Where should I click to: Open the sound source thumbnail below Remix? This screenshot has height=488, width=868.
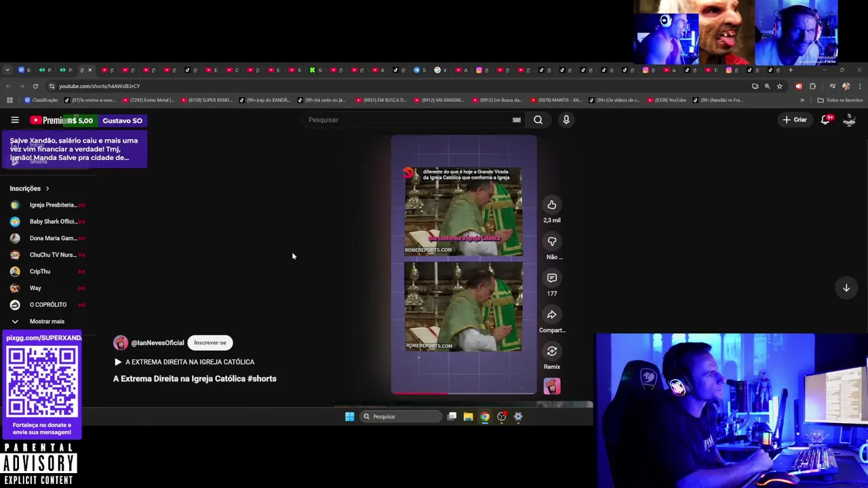[552, 386]
